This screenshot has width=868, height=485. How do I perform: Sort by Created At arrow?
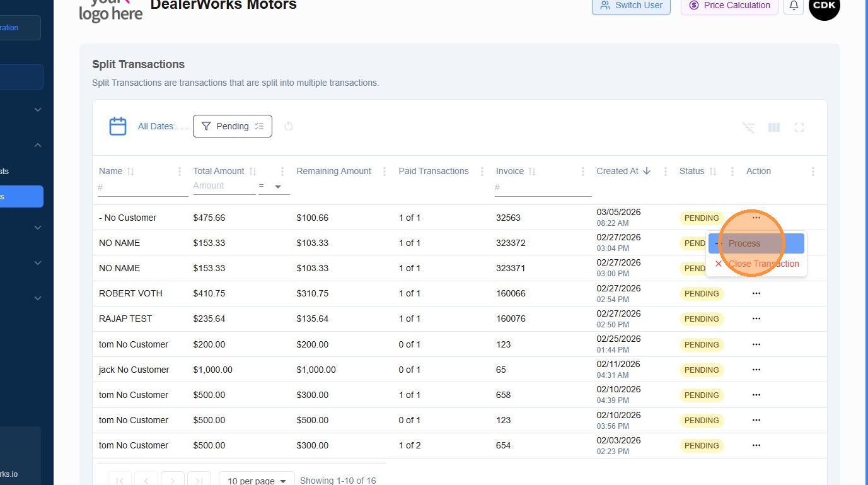pos(647,171)
